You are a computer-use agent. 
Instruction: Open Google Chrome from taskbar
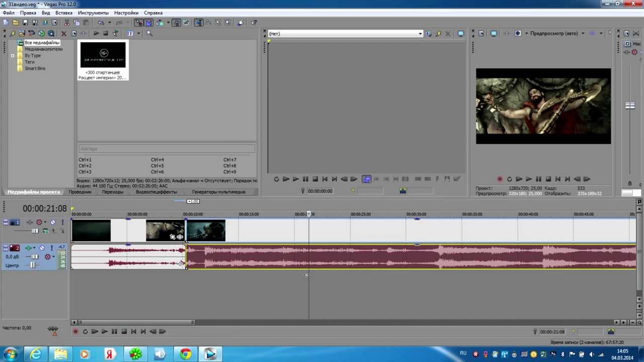[x=185, y=354]
